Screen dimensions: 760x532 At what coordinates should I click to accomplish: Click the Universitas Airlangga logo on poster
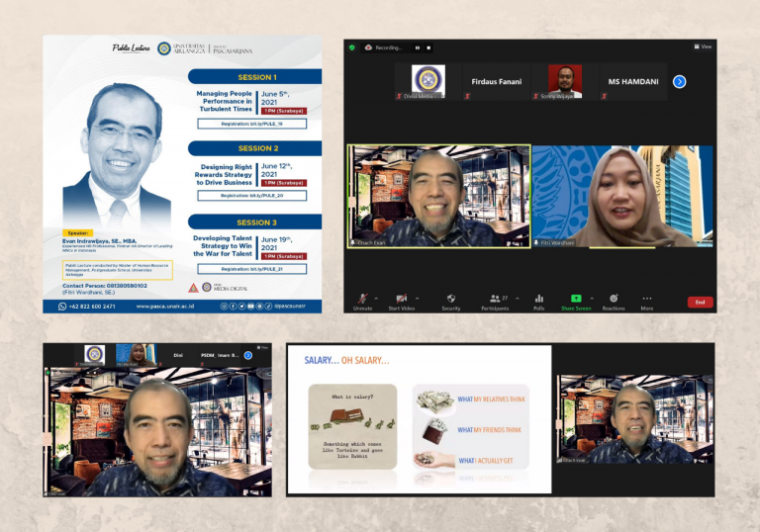pyautogui.click(x=164, y=48)
